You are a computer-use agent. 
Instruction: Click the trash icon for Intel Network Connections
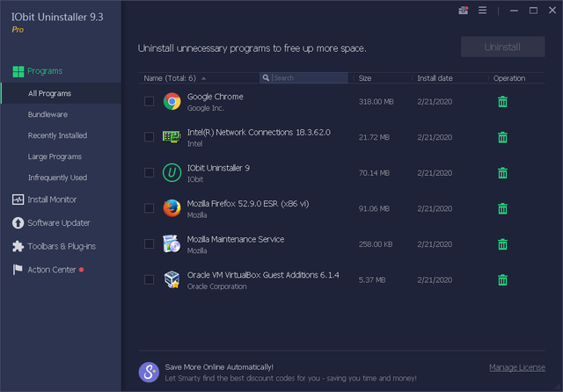(502, 137)
